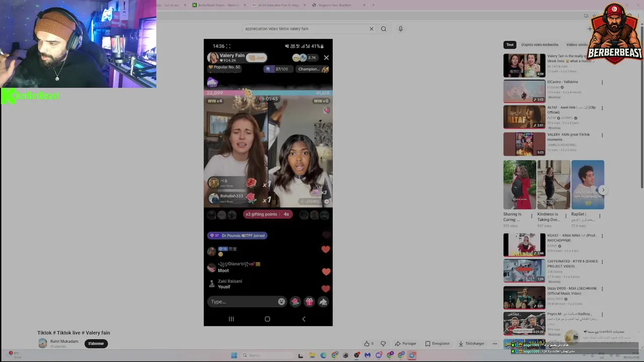The height and width of the screenshot is (362, 644).
Task: Subscribe to Rahil Mukadam with 'S'abonner'
Action: coord(96,343)
